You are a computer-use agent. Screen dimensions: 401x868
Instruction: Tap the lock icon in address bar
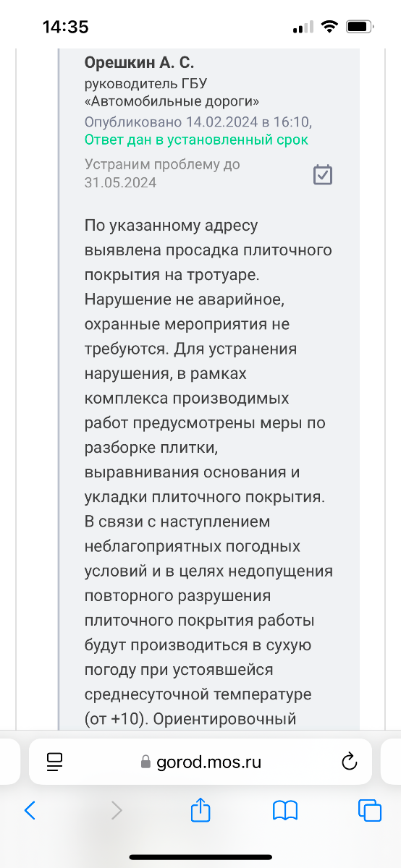tap(145, 762)
